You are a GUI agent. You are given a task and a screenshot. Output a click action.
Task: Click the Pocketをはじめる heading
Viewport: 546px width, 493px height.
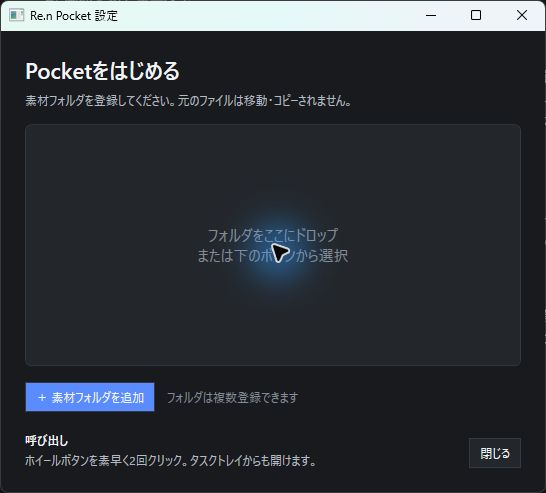pyautogui.click(x=102, y=71)
